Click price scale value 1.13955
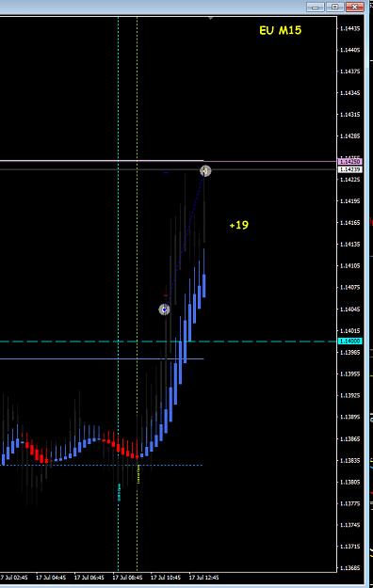 [x=349, y=373]
